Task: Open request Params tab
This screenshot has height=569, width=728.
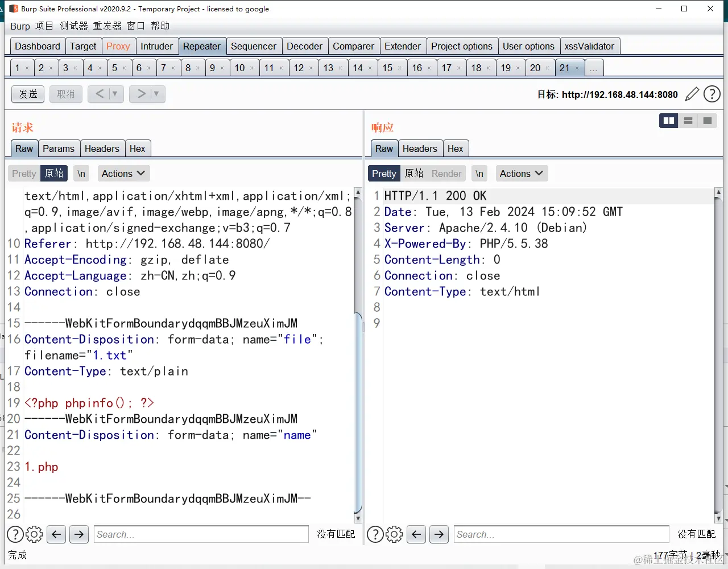Action: coord(59,149)
